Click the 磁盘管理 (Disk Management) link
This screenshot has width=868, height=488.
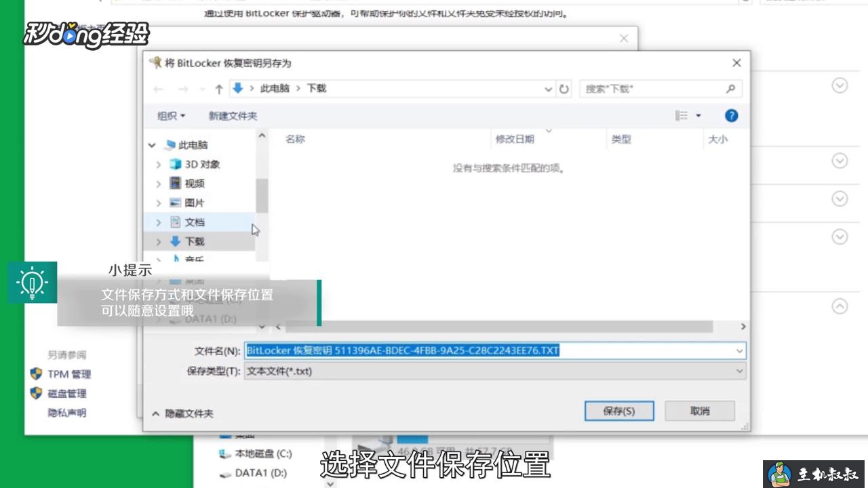(x=67, y=393)
